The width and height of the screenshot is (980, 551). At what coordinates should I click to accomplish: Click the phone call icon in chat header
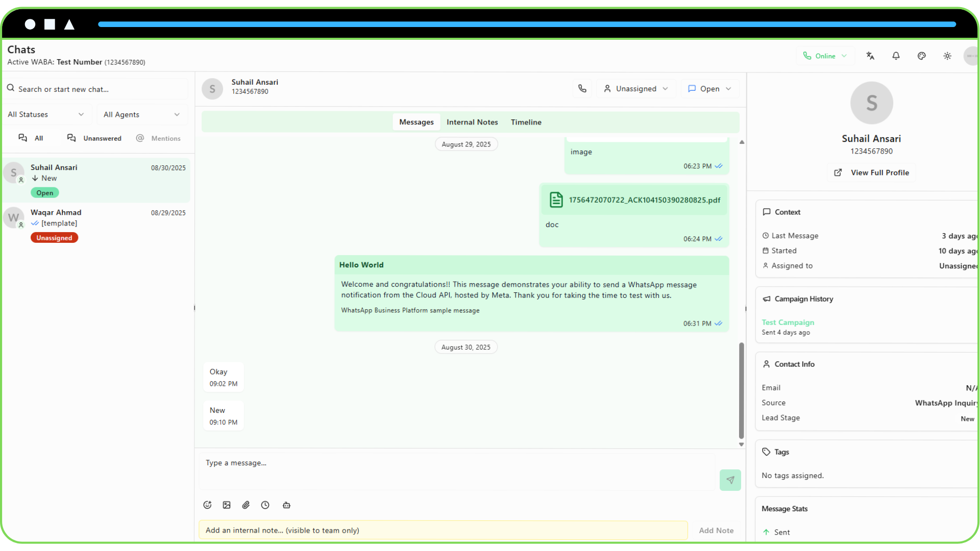pyautogui.click(x=582, y=89)
